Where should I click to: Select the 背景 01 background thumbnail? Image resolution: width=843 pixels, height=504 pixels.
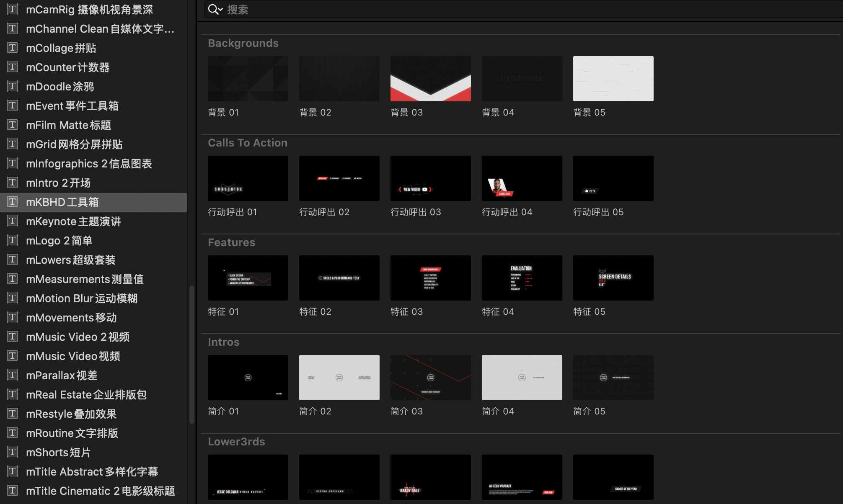coord(248,79)
